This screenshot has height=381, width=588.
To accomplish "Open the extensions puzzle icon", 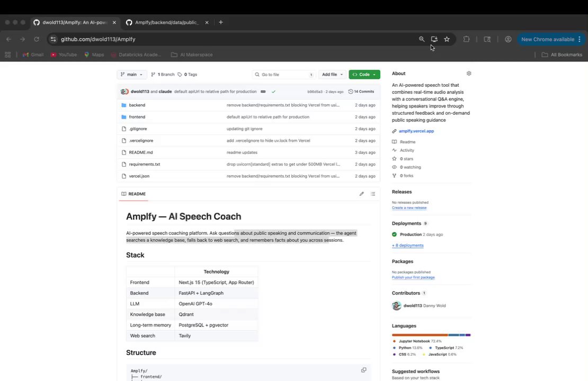I will coord(466,39).
